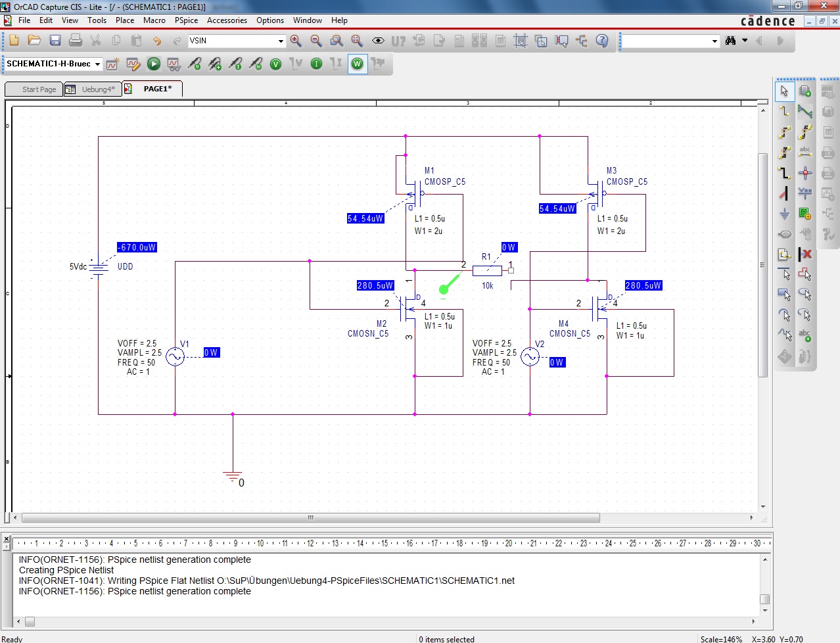Click the canvas vertical scrollbar
Image resolution: width=840 pixels, height=643 pixels.
[762, 264]
